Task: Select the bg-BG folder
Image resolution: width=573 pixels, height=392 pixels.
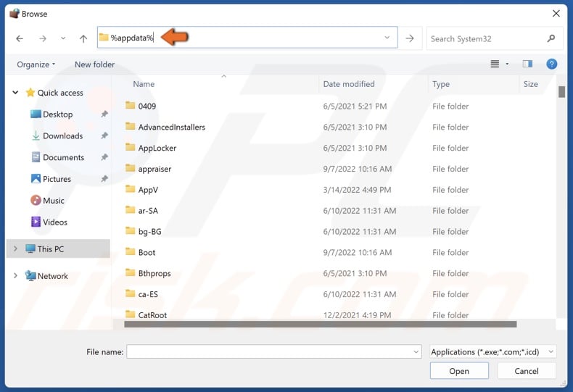Action: 144,231
